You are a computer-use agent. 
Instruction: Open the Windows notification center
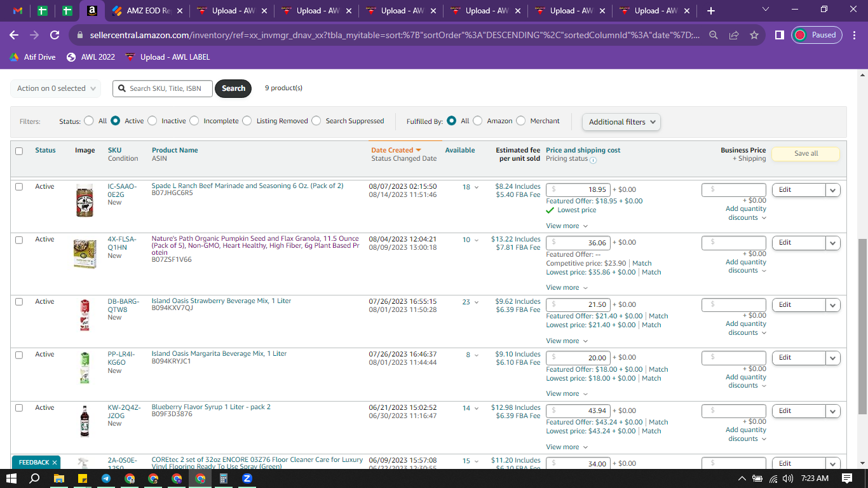[x=846, y=478]
